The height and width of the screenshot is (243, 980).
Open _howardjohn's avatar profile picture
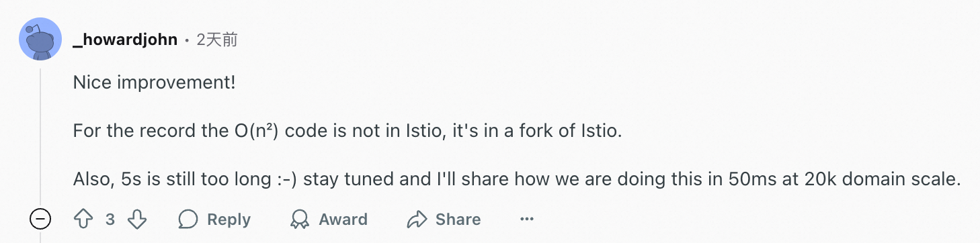click(x=40, y=38)
